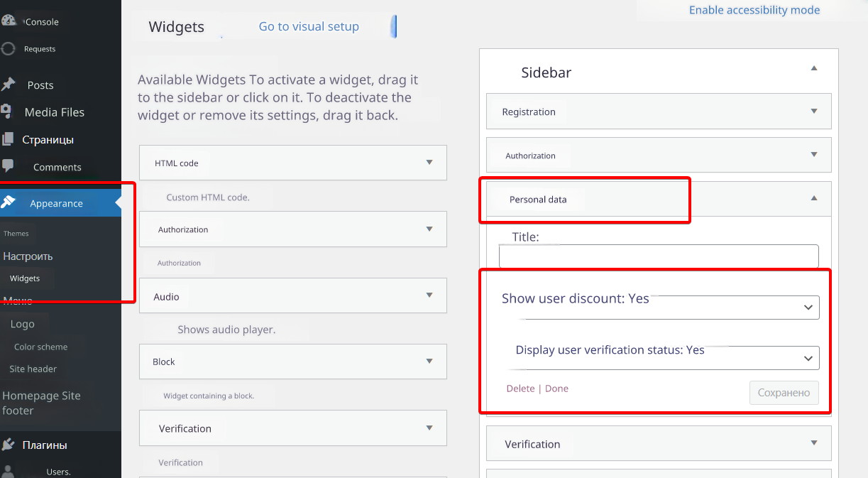This screenshot has width=868, height=478.
Task: Expand the HTML code available widget
Action: [429, 163]
